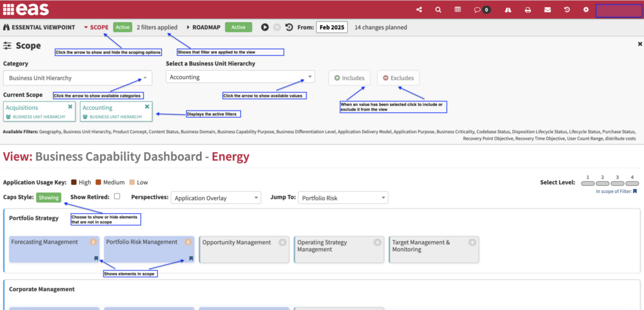Open Target Management & Monitoring capability
This screenshot has width=644, height=310.
point(434,250)
